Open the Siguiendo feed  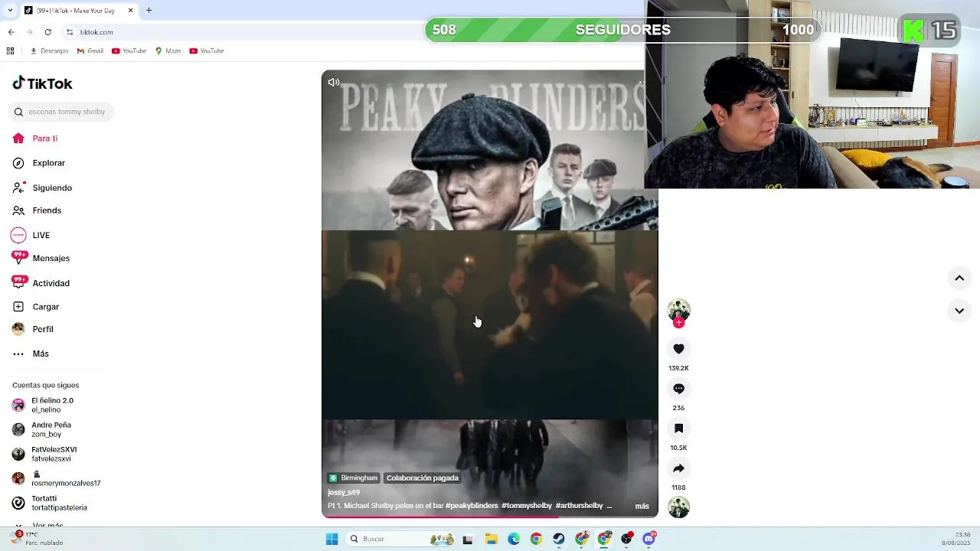tap(42, 187)
